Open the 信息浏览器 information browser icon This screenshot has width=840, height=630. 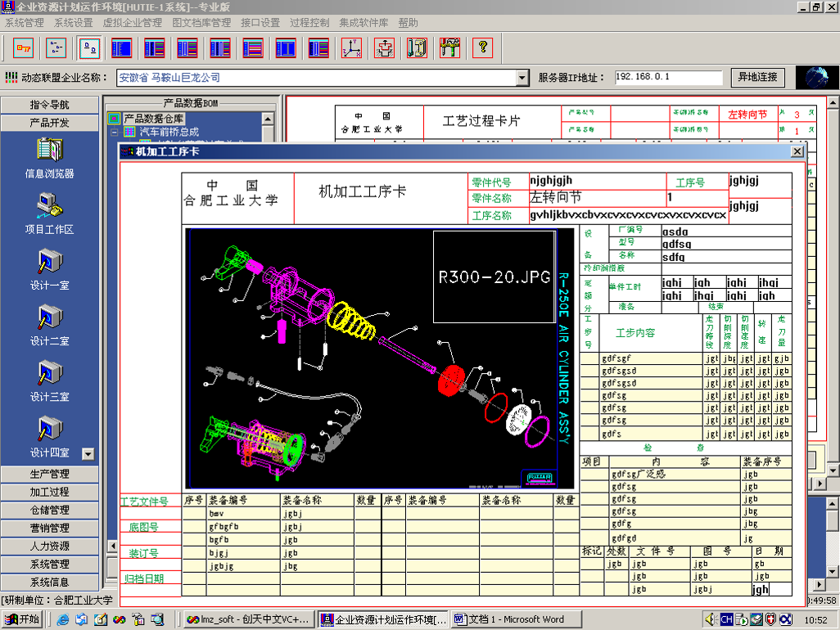pyautogui.click(x=49, y=151)
